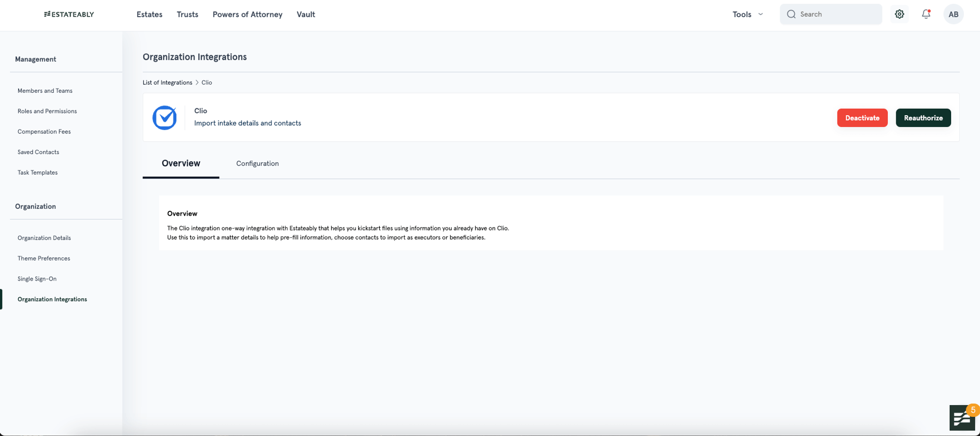The image size is (980, 436).
Task: Switch to the Configuration tab
Action: coord(257,163)
